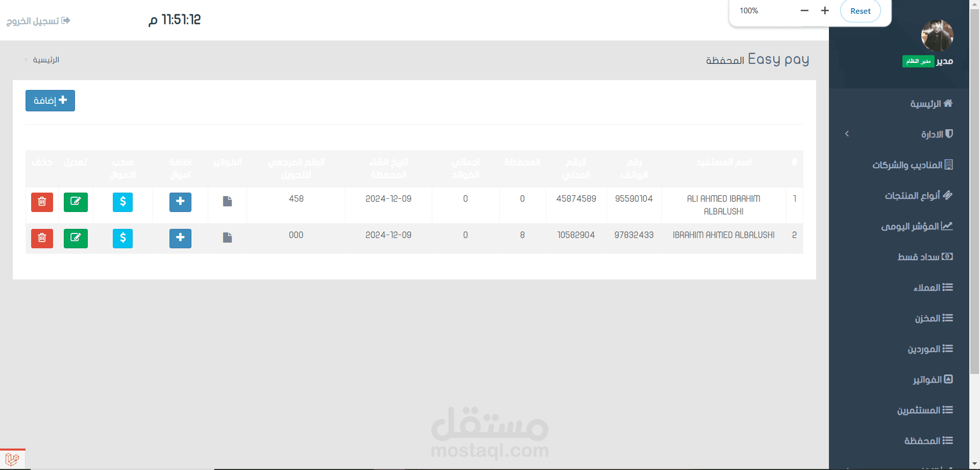980x470 pixels.
Task: Click the name ALI AHMED IBRAHIM ALBALUSHI
Action: point(723,205)
